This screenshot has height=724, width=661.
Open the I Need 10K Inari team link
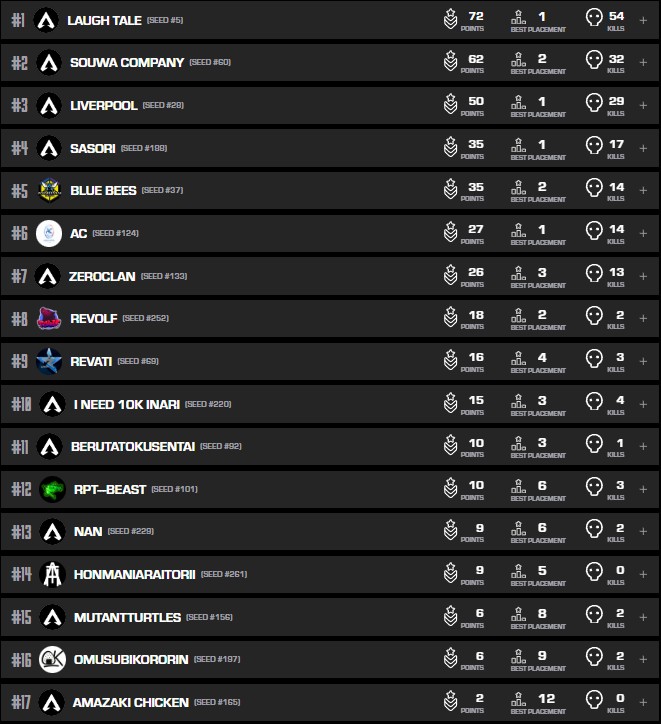(x=127, y=404)
